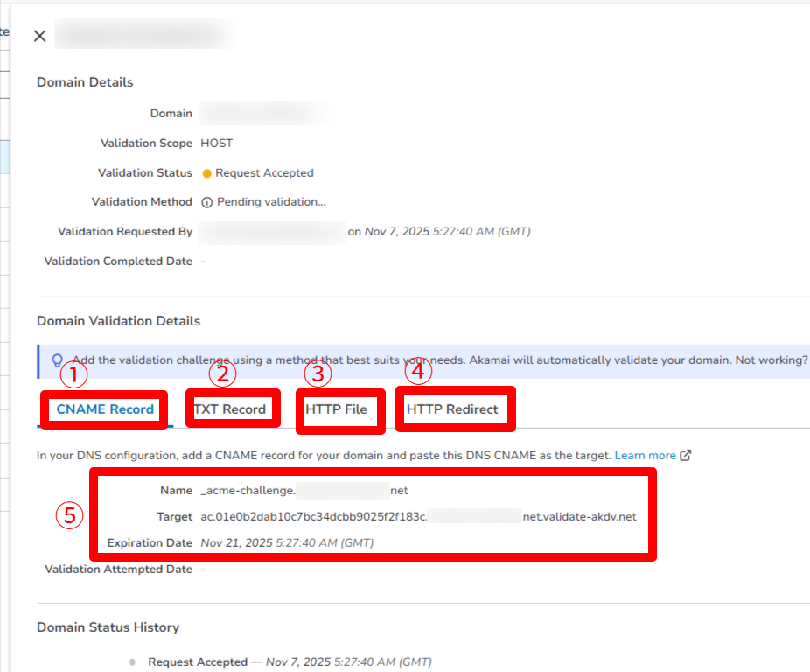
Task: Click Request Accepted entry in status history
Action: 198,662
